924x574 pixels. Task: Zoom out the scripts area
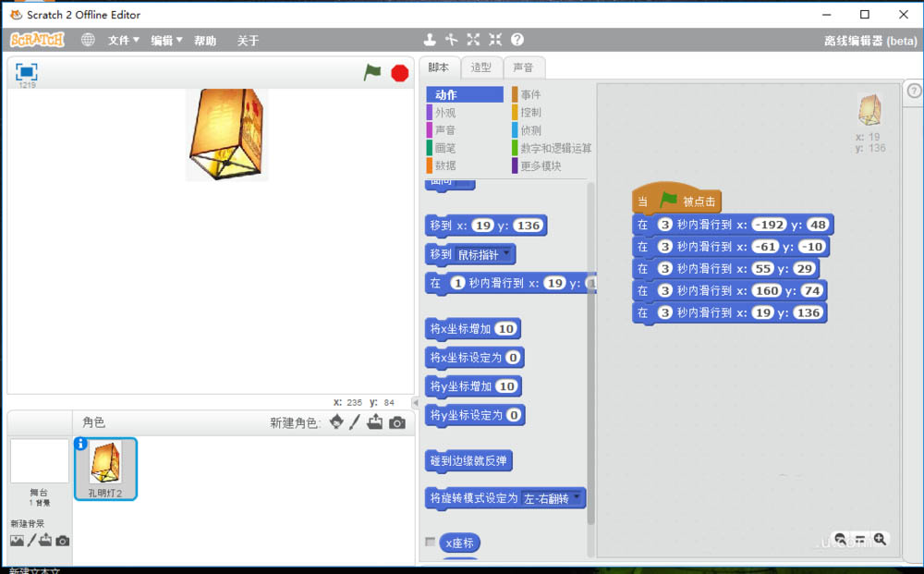840,539
